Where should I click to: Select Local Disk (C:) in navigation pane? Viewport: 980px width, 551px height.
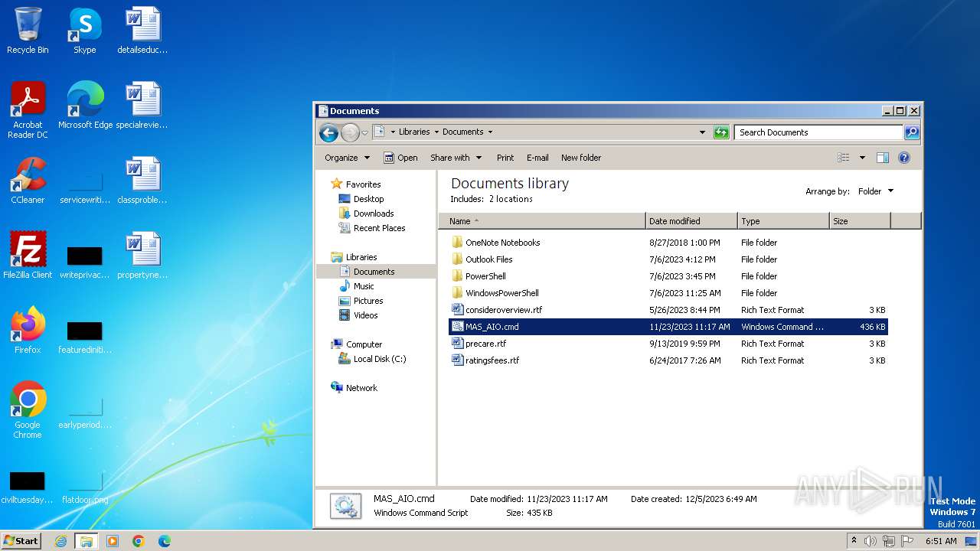coord(379,359)
